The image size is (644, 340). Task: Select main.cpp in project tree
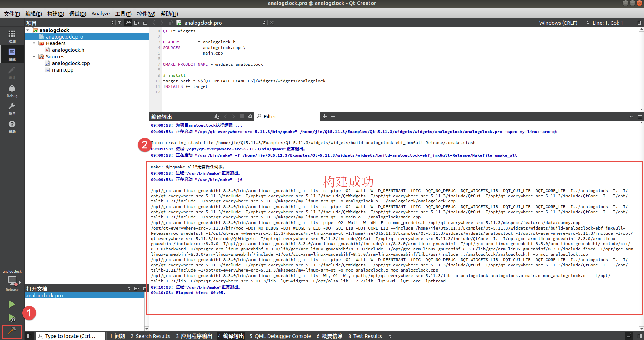point(63,70)
